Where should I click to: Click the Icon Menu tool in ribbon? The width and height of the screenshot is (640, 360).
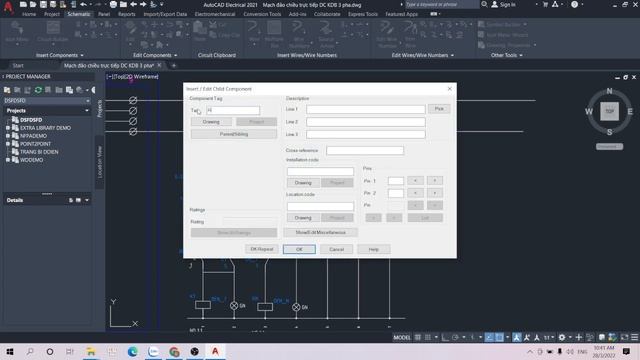click(x=17, y=32)
